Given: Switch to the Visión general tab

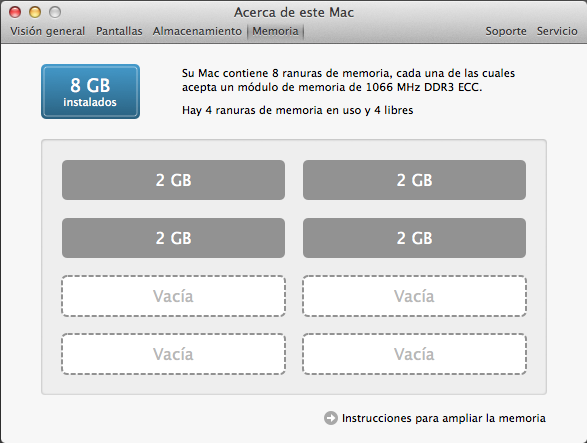Looking at the screenshot, I should point(48,31).
